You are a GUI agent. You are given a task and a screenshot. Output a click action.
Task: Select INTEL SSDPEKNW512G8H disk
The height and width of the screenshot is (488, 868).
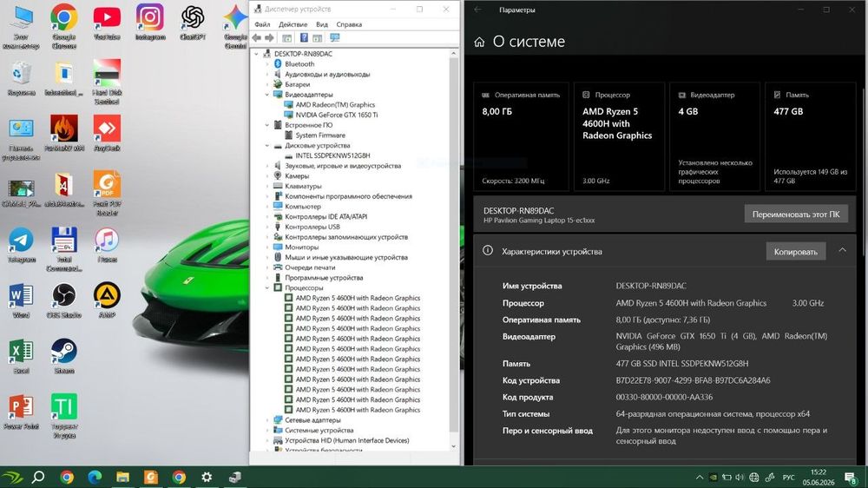pos(332,155)
